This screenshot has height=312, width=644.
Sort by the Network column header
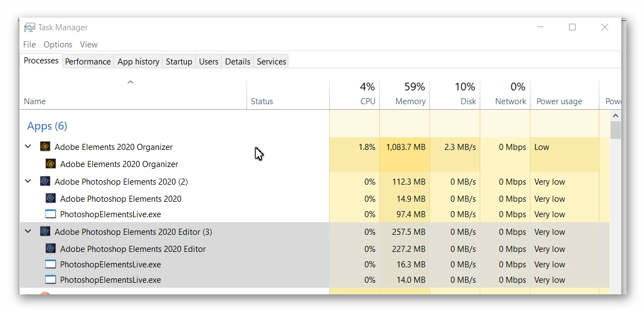505,94
